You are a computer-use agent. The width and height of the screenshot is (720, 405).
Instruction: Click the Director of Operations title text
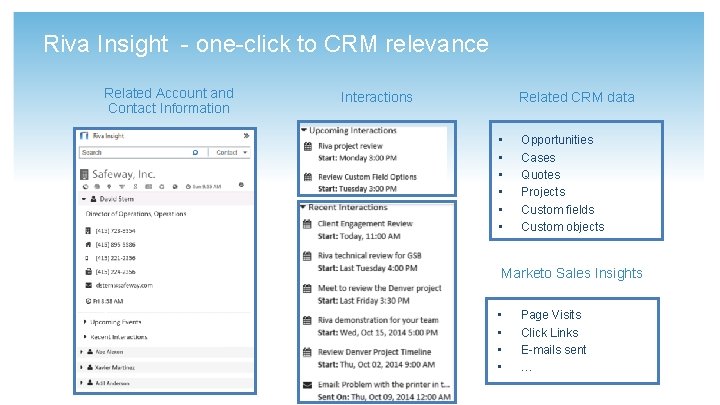(136, 214)
